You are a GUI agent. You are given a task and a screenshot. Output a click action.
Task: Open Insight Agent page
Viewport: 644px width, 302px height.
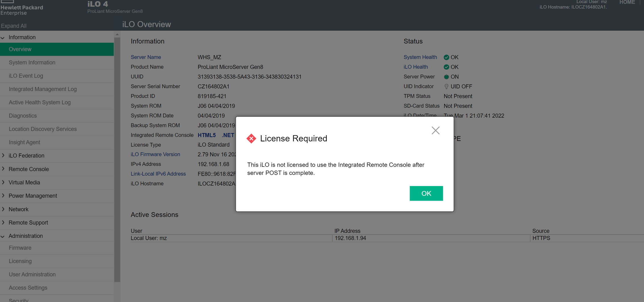57,142
